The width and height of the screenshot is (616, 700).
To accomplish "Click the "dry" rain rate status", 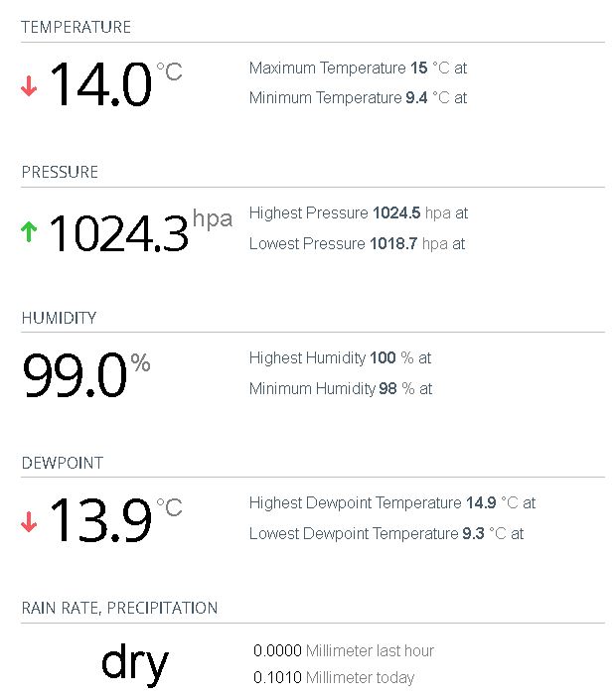I will point(134,662).
